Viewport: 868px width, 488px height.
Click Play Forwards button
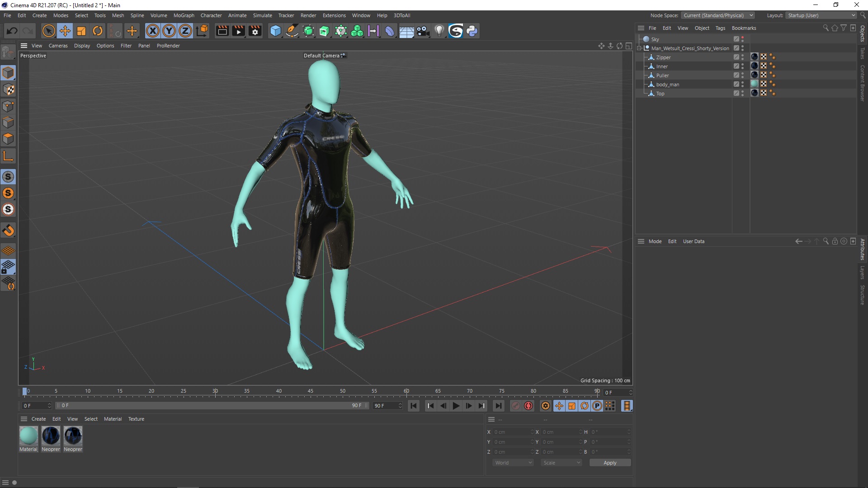[456, 406]
